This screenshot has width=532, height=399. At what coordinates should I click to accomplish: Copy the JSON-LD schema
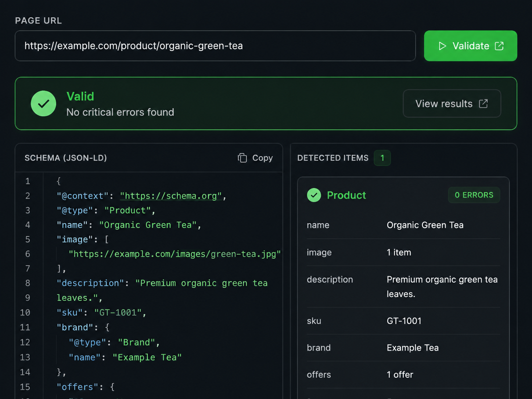click(x=255, y=158)
